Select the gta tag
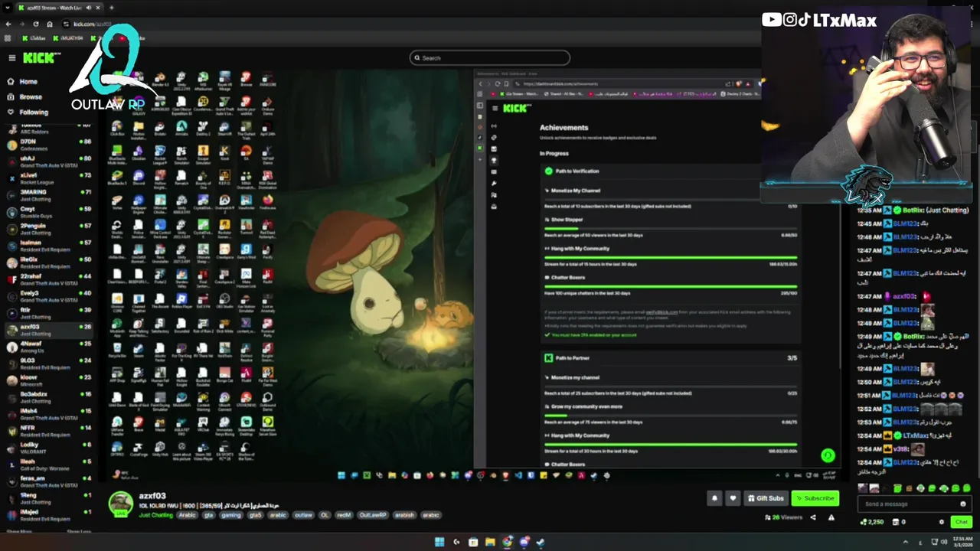This screenshot has width=980, height=551. 208,515
